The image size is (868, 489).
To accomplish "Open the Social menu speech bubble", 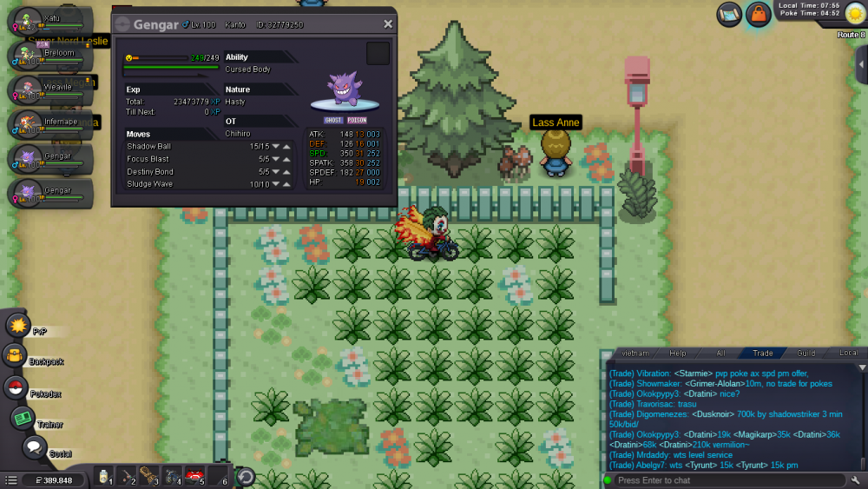I will [35, 448].
